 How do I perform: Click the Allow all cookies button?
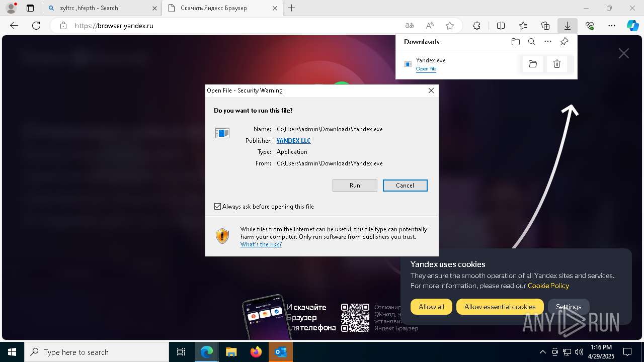pyautogui.click(x=431, y=307)
